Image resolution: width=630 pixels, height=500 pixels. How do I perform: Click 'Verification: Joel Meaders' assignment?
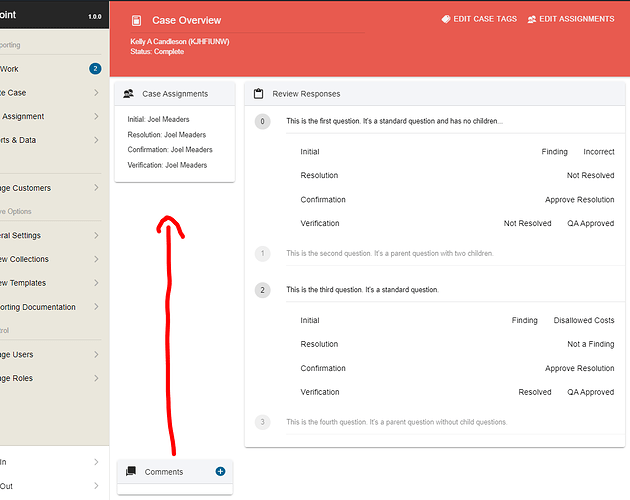(x=167, y=165)
